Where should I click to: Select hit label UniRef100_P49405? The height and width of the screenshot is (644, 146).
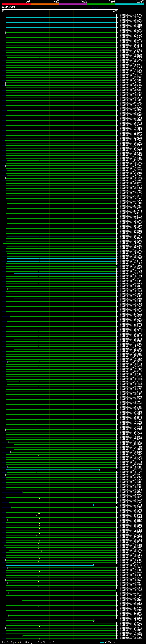coord(131,422)
